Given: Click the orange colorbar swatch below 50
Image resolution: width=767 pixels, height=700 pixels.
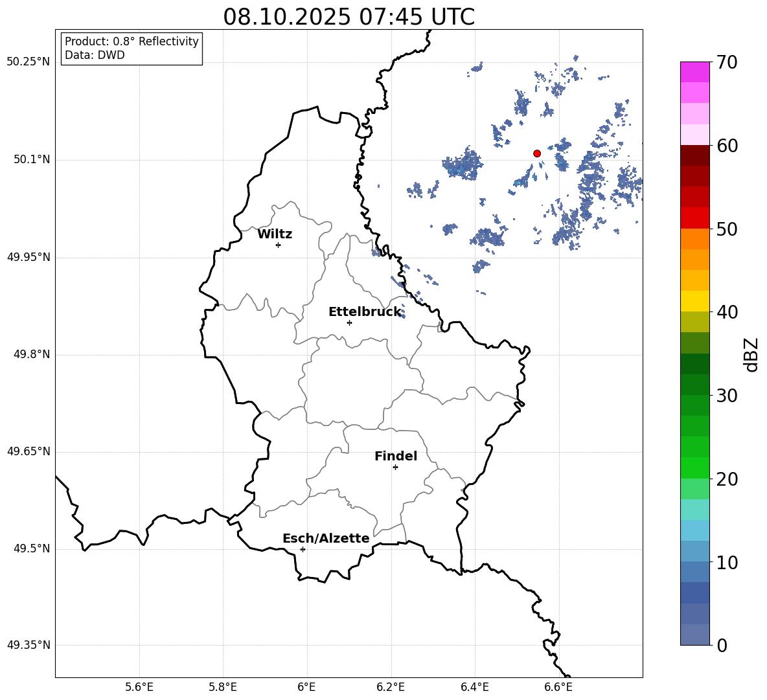Looking at the screenshot, I should (x=695, y=238).
